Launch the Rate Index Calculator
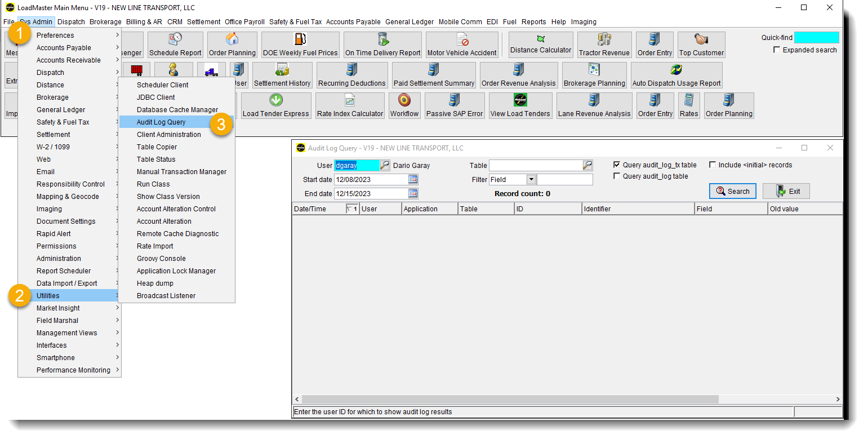The height and width of the screenshot is (439, 868). [350, 106]
